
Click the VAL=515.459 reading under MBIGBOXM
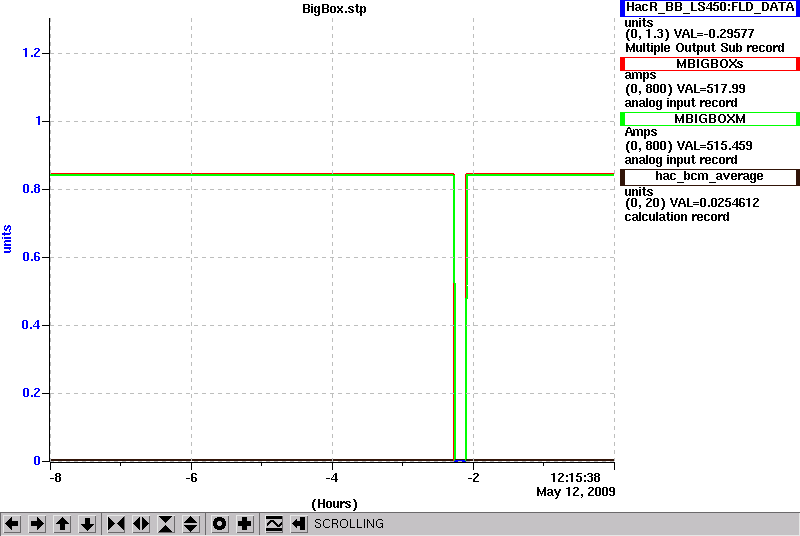[714, 146]
